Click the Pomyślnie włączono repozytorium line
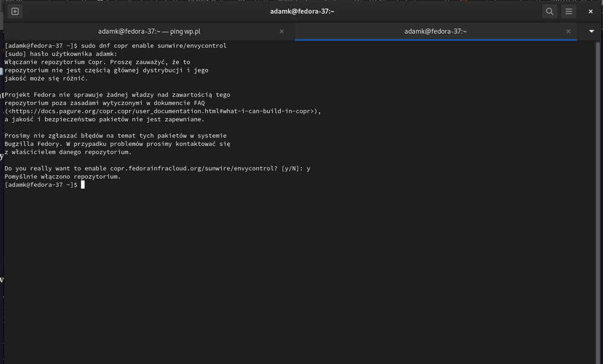 pos(63,177)
